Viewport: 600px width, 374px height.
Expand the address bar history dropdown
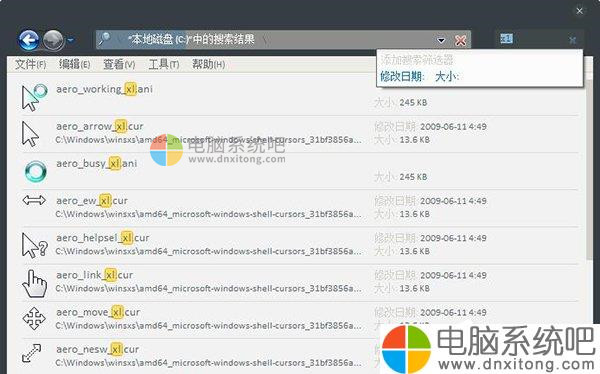(441, 40)
